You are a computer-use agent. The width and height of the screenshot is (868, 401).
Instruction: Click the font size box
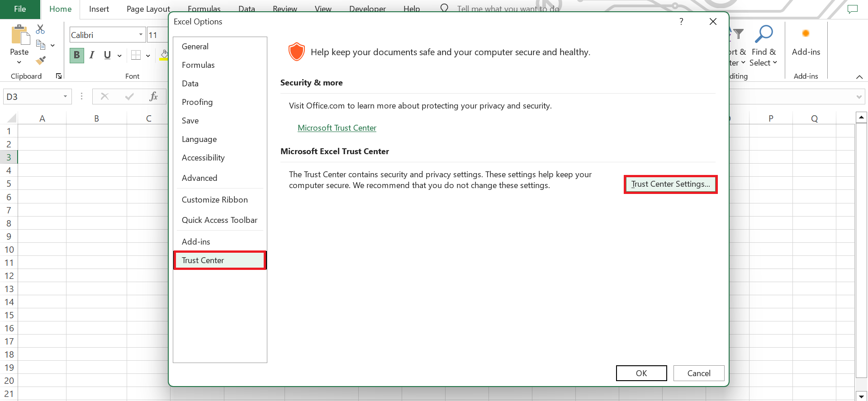coord(157,35)
